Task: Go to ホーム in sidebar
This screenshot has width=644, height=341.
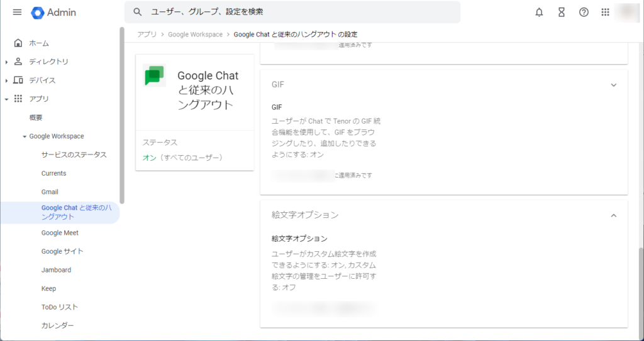Action: click(x=39, y=43)
